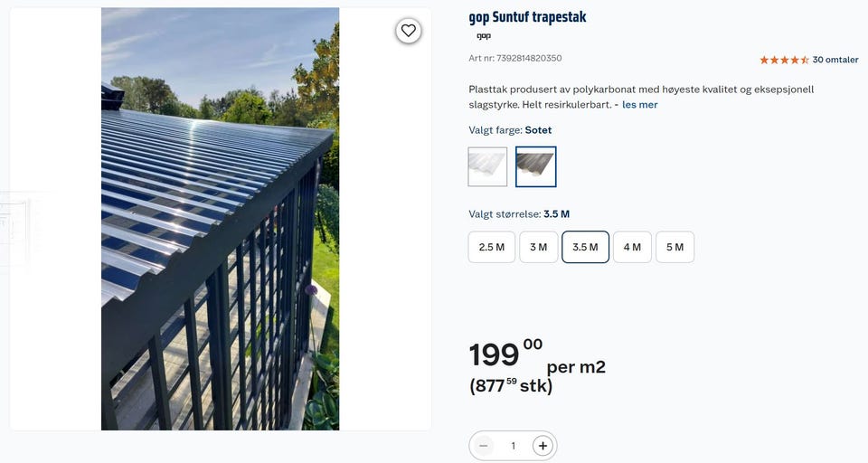Decrease quantity with minus button
Viewport: 868px width, 463px height.
pyautogui.click(x=483, y=446)
